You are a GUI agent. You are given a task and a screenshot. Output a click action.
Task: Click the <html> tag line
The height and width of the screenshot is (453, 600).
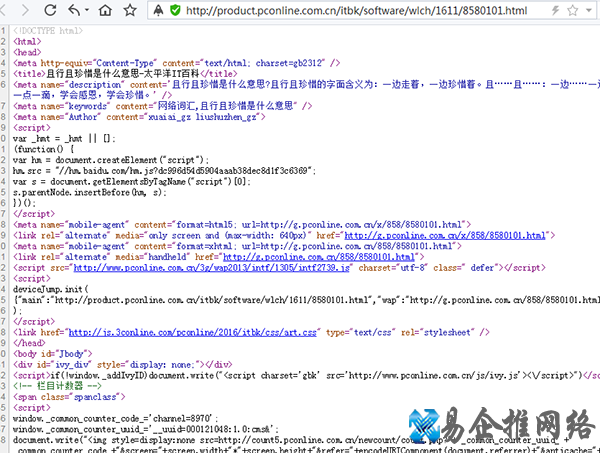coord(27,41)
